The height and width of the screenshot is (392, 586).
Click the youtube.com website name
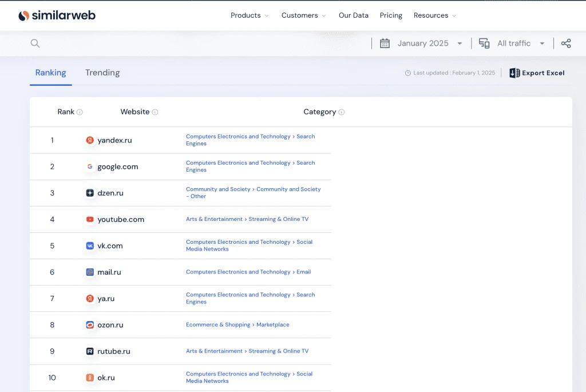(121, 220)
